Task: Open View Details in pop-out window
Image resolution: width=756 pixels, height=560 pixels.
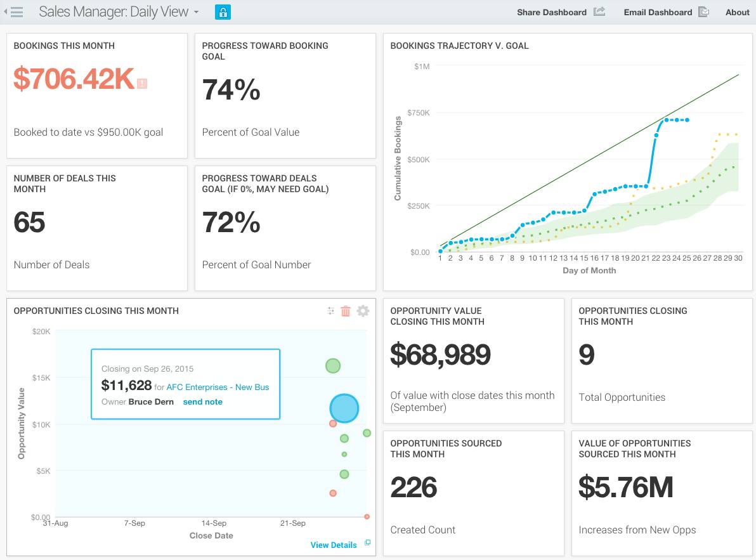Action: pyautogui.click(x=367, y=544)
